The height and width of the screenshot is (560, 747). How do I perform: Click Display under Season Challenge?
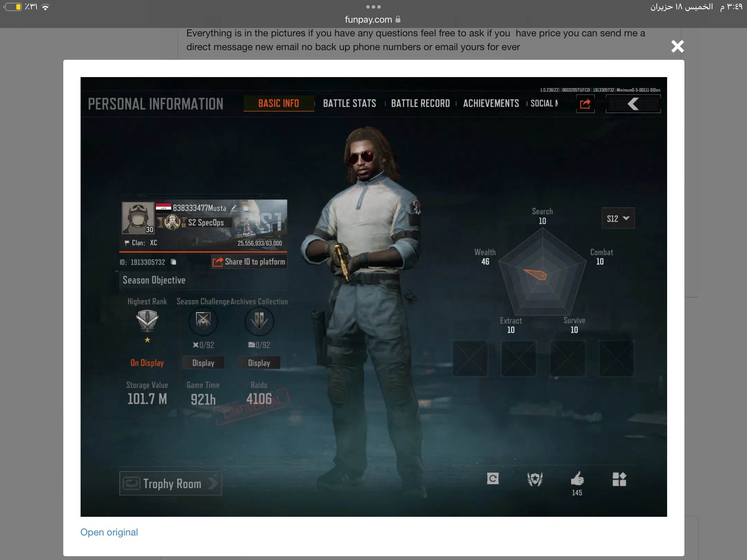203,363
